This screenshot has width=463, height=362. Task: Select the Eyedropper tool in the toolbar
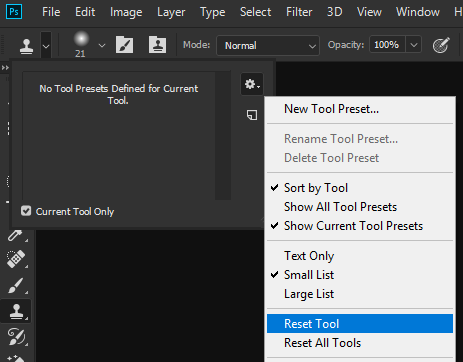15,235
